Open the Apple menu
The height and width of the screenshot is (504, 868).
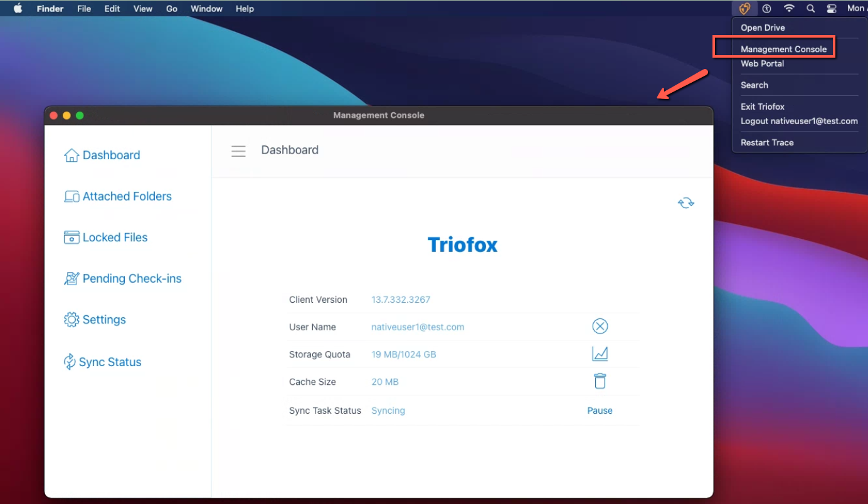click(18, 9)
